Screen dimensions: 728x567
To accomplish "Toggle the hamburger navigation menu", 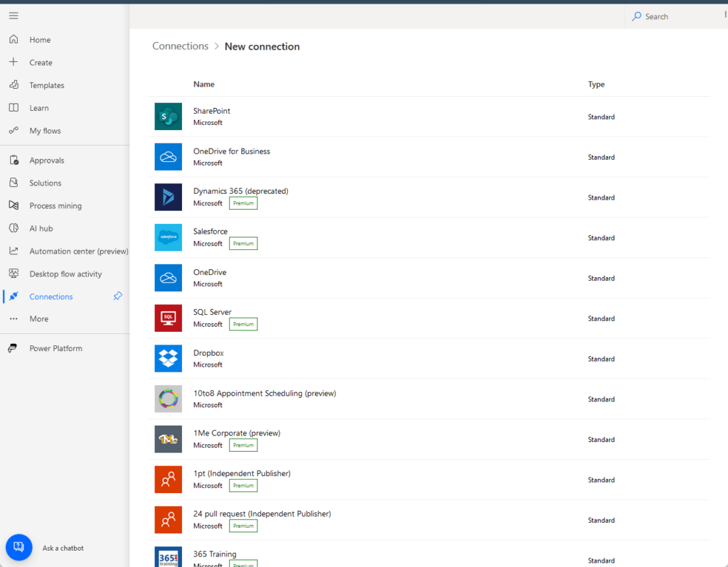I will [14, 16].
